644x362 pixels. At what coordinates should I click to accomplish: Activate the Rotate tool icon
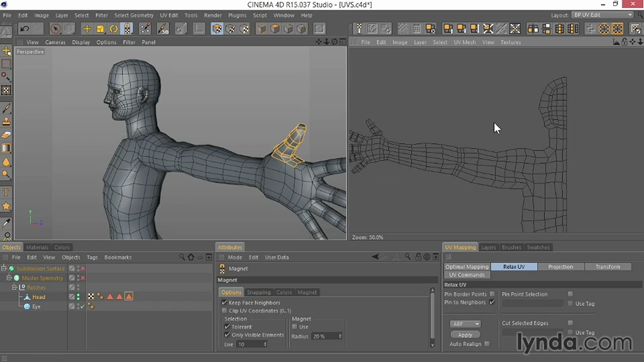click(114, 29)
